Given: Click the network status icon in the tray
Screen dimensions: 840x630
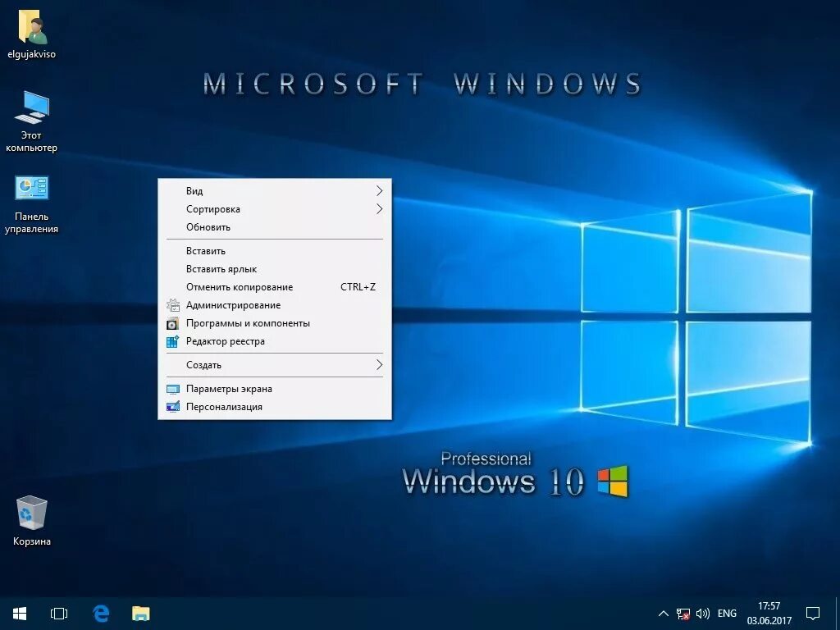Looking at the screenshot, I should [682, 613].
